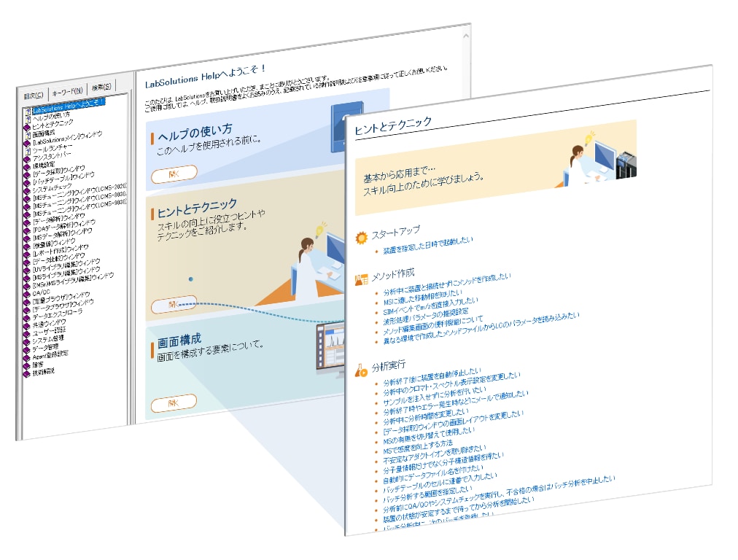Open link バッチテーブルのセルに連番で入力したい
The width and height of the screenshot is (738, 560).
[440, 483]
